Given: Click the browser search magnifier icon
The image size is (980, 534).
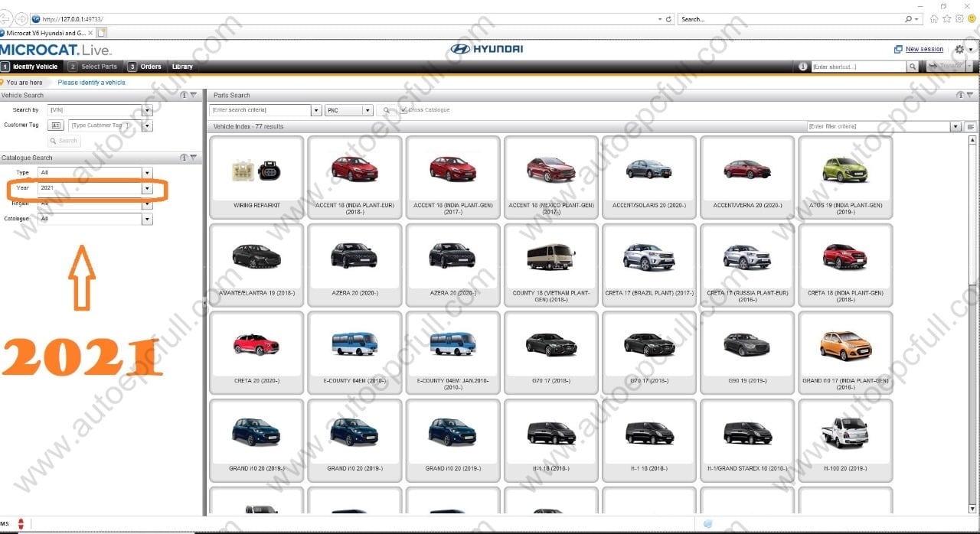Looking at the screenshot, I should tap(909, 19).
